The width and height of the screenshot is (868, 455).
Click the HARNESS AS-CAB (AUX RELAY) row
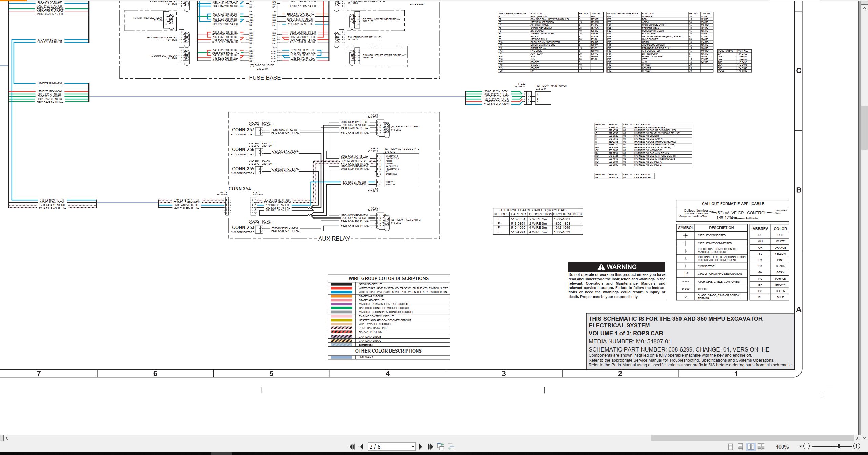(643, 153)
